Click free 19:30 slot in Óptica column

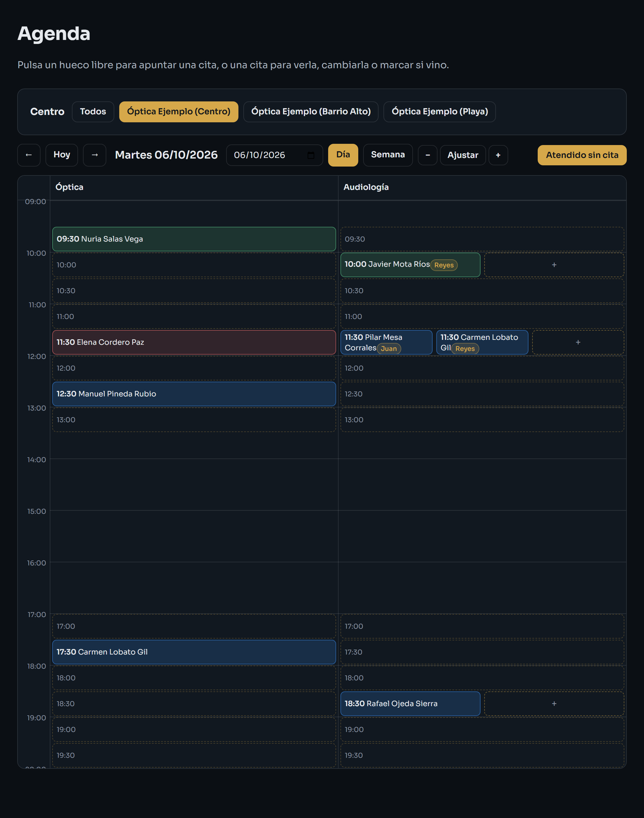[194, 755]
